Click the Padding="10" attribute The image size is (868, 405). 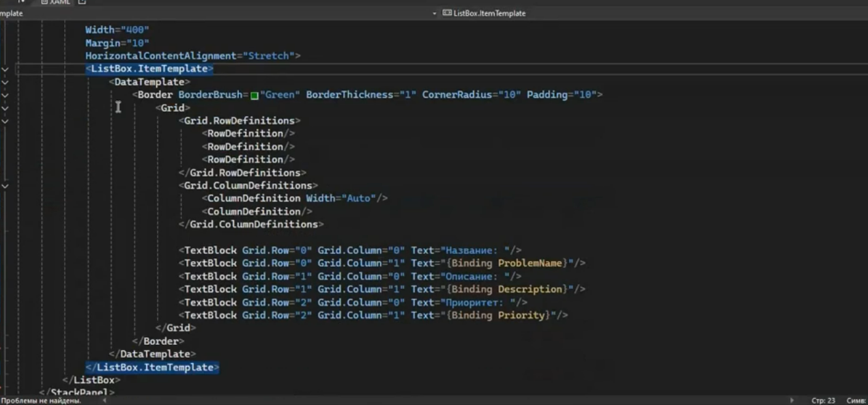(562, 95)
